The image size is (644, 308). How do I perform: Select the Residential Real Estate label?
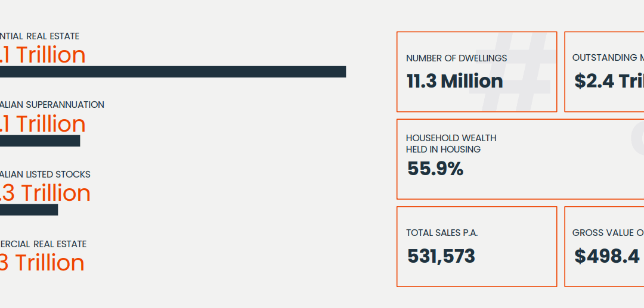pyautogui.click(x=40, y=36)
